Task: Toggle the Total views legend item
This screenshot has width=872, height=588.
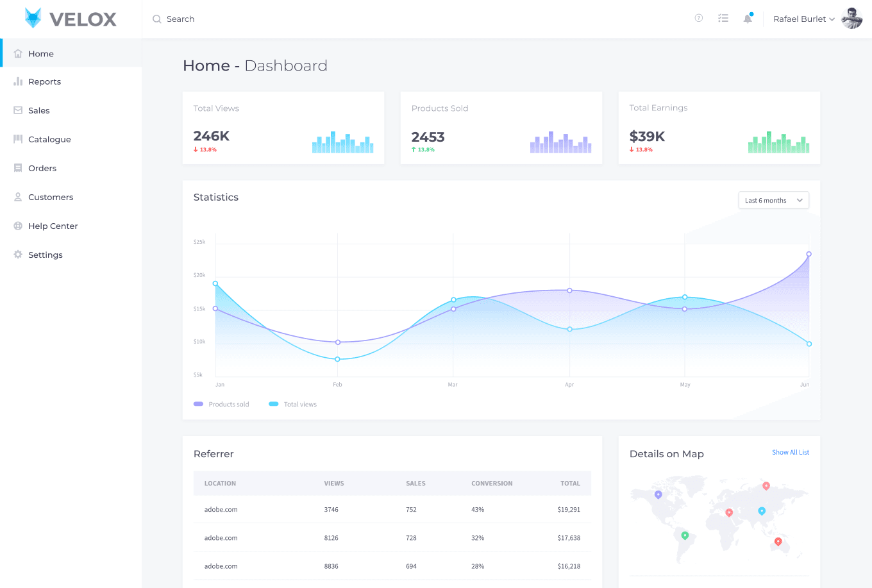Action: [293, 404]
